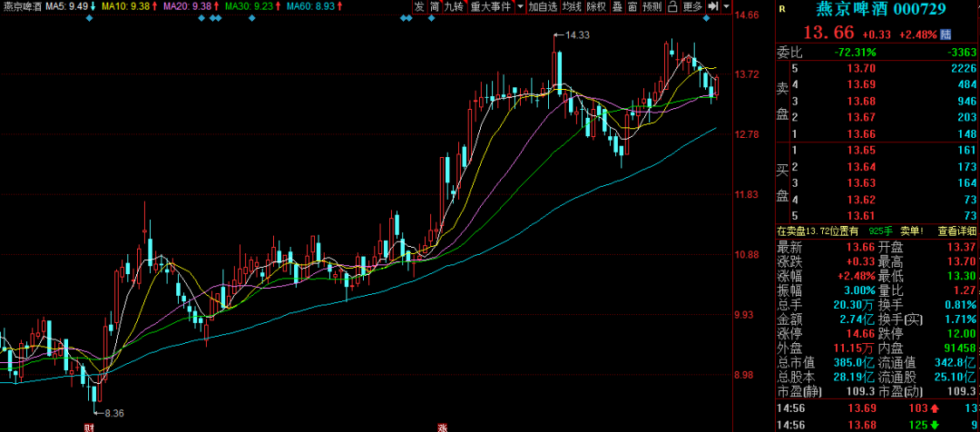Open the 更多 more menu
This screenshot has height=432, width=980.
(x=692, y=7)
